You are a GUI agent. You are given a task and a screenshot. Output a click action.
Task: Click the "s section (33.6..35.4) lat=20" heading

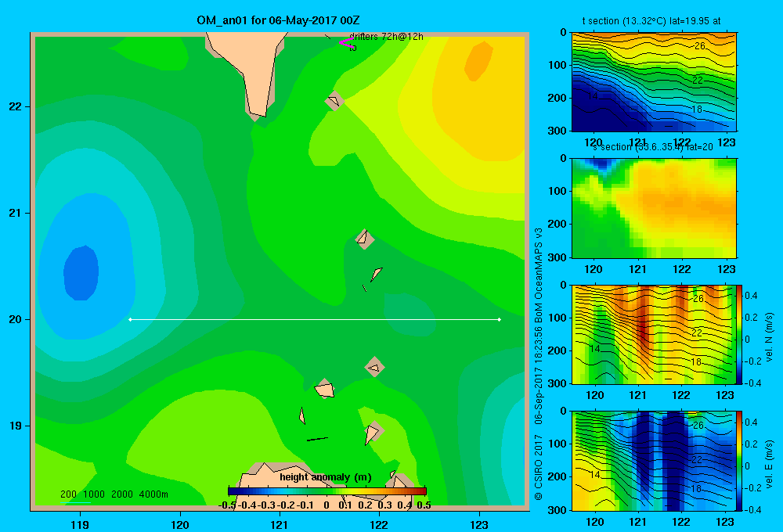point(653,147)
